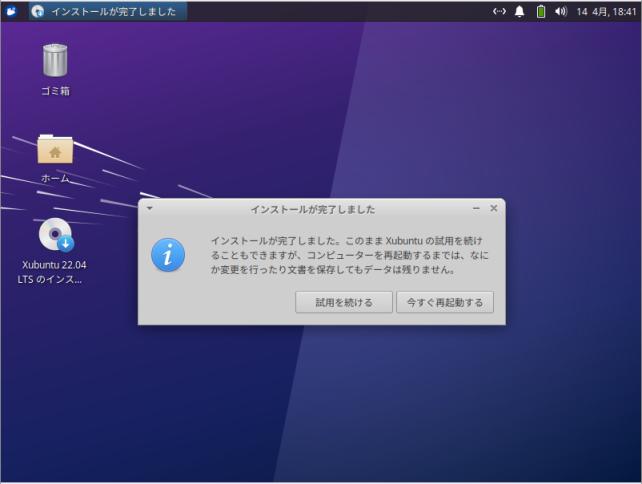Open the Xfce whisker menu mouse icon
The width and height of the screenshot is (642, 484).
11,11
